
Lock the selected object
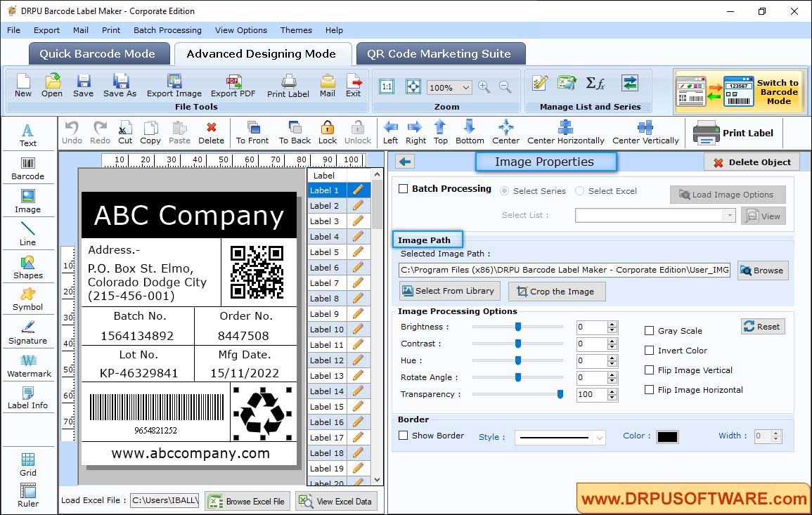pyautogui.click(x=328, y=133)
